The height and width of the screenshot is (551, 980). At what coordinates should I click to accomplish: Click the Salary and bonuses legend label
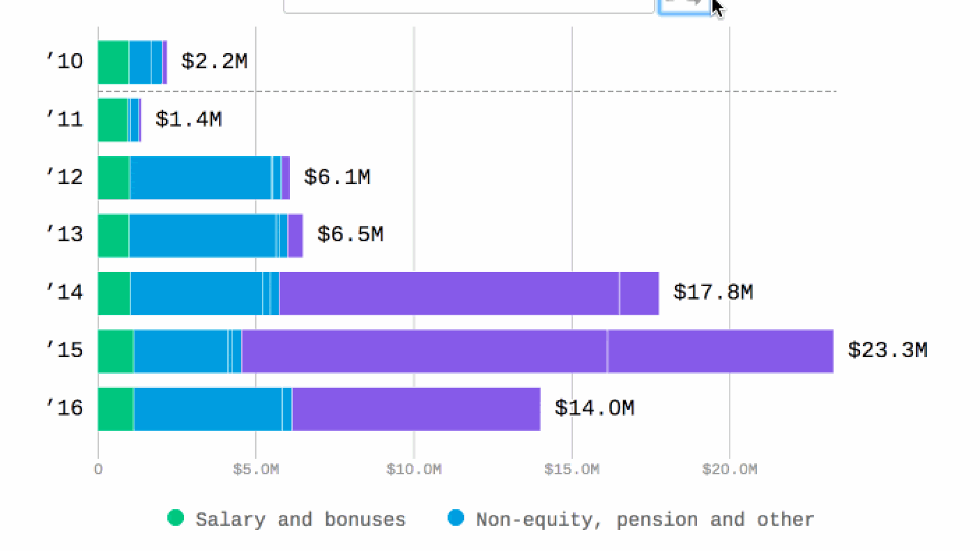point(301,519)
